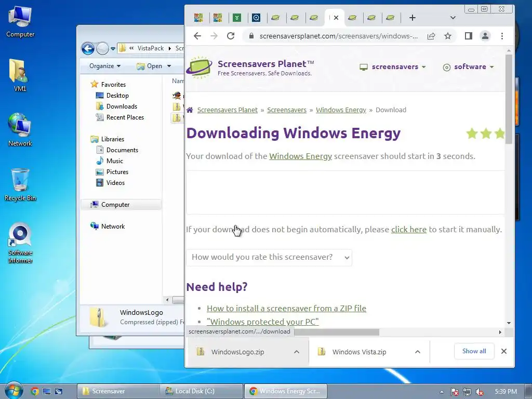Reload the page in Chrome

pos(231,36)
